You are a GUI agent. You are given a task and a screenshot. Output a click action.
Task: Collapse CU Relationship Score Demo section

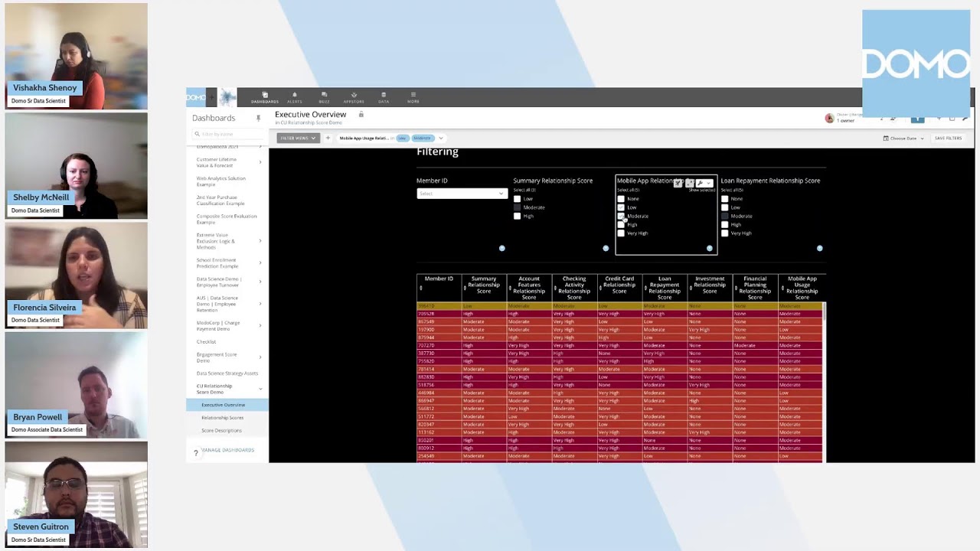pos(260,389)
